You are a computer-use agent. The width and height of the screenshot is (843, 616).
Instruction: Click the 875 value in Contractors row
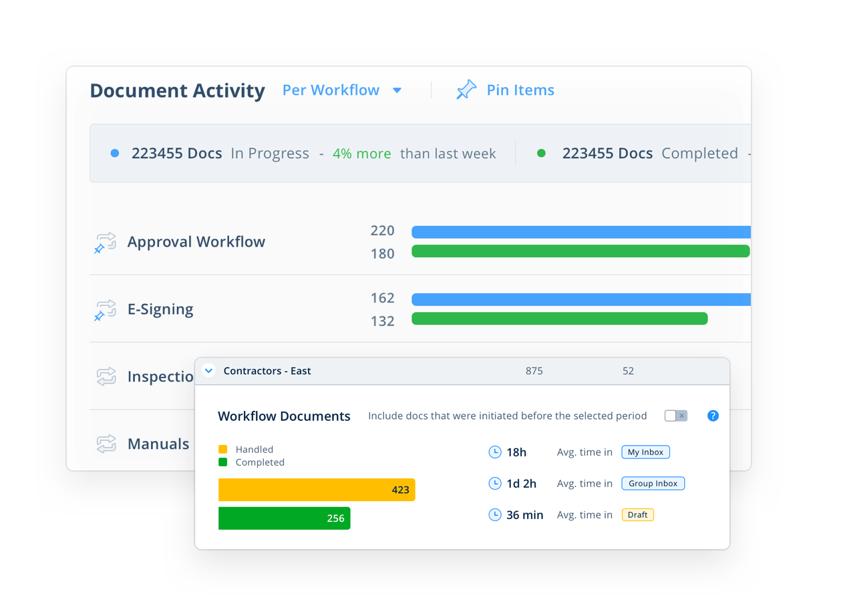pos(534,371)
